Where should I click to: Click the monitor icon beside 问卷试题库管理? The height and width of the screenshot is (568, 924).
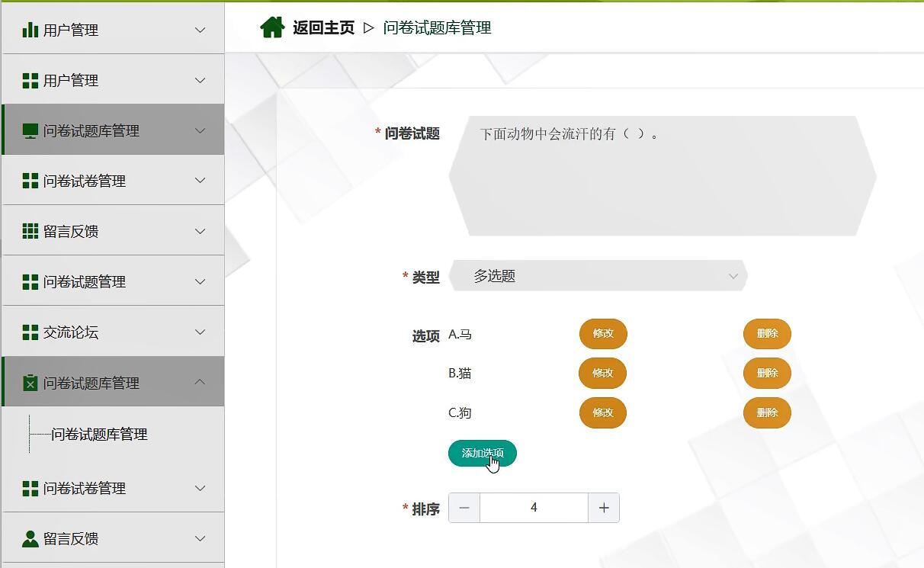(x=29, y=129)
